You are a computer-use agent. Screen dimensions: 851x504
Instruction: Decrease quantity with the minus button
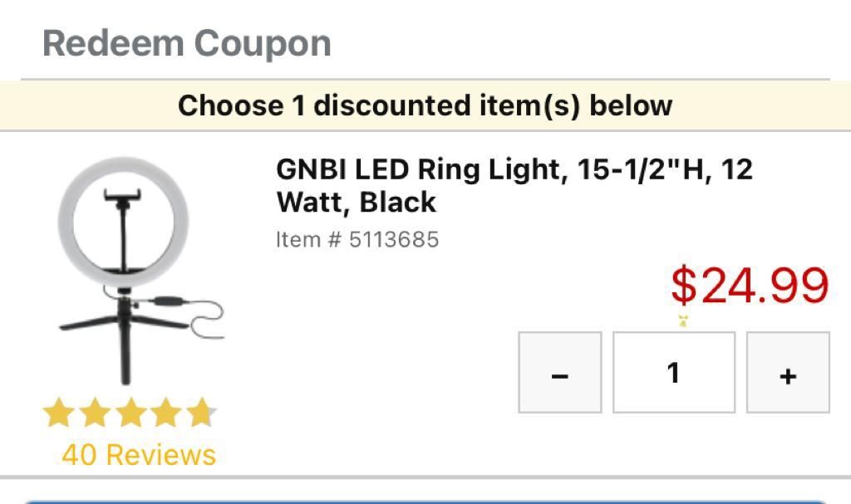(x=559, y=373)
